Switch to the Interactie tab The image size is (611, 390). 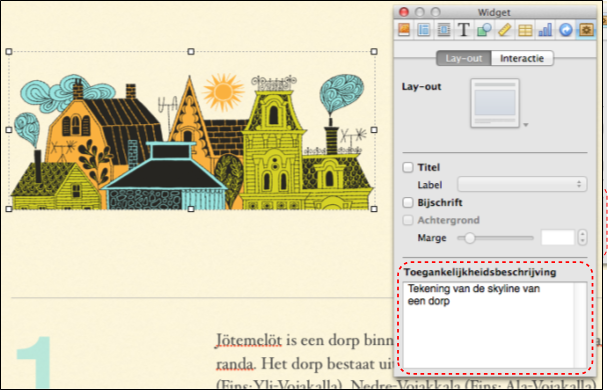coord(522,58)
